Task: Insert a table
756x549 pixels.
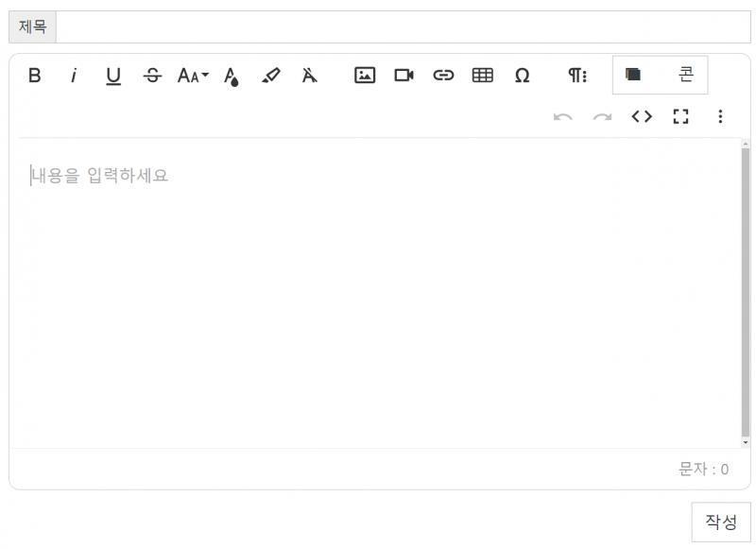Action: coord(483,76)
